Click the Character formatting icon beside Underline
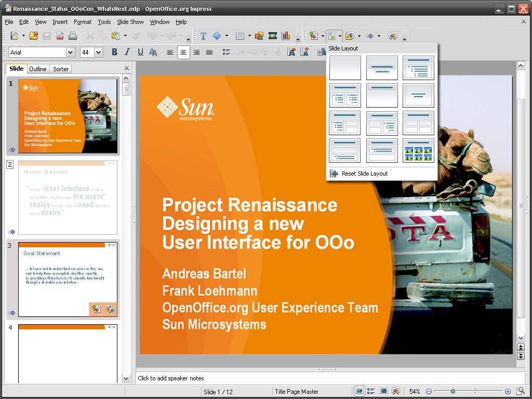 click(153, 52)
